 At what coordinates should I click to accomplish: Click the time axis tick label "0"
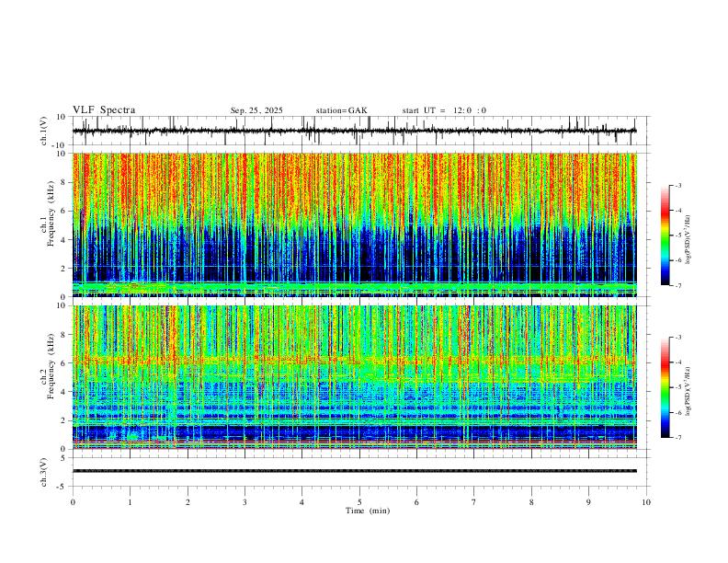tap(73, 502)
